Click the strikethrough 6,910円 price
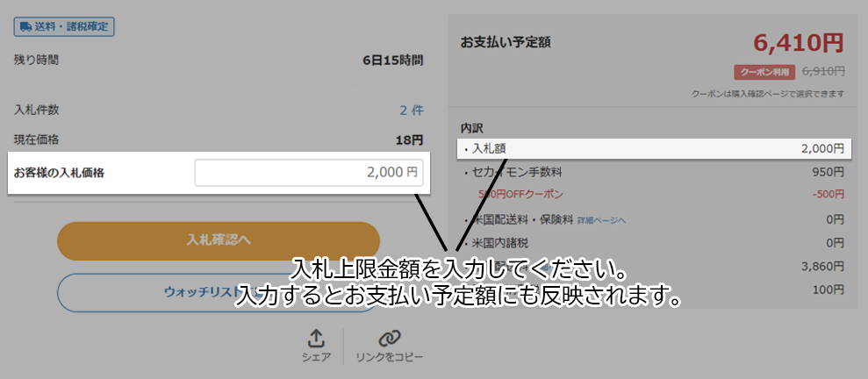This screenshot has width=868, height=379. tap(823, 71)
